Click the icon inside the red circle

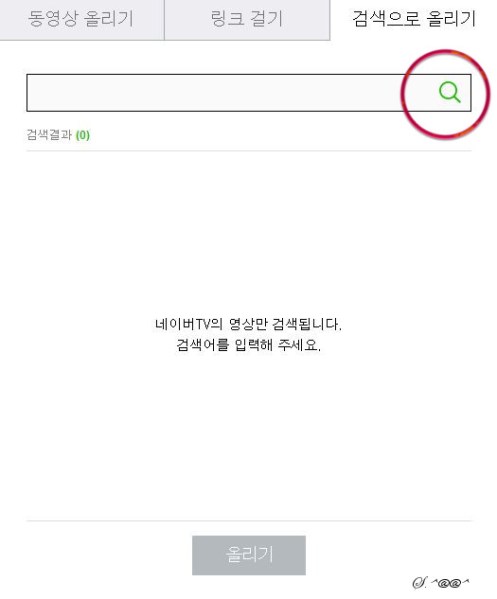pos(450,92)
